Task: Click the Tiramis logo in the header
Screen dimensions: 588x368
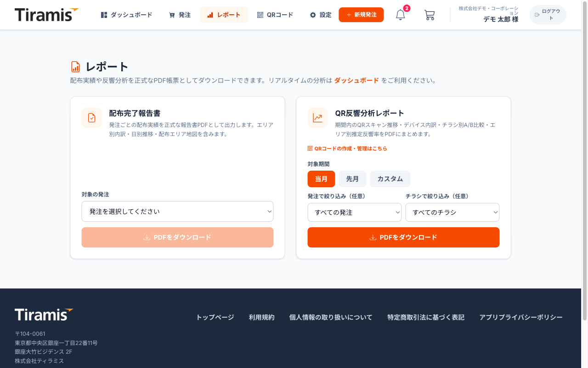Action: (46, 15)
